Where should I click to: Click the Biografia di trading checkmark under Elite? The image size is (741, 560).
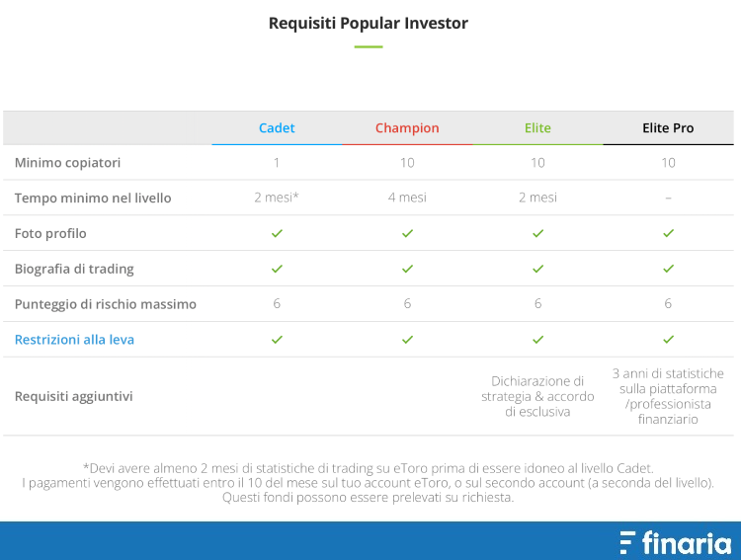click(x=537, y=269)
